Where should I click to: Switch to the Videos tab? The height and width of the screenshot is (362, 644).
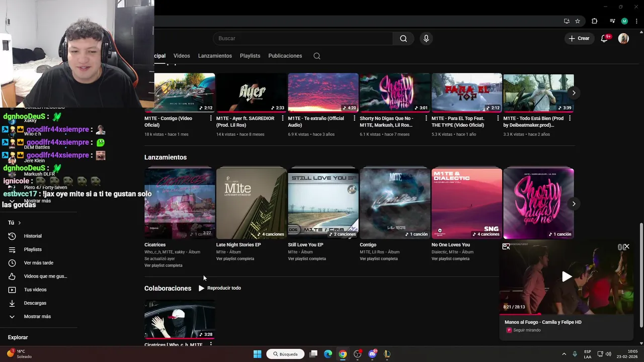tap(182, 56)
